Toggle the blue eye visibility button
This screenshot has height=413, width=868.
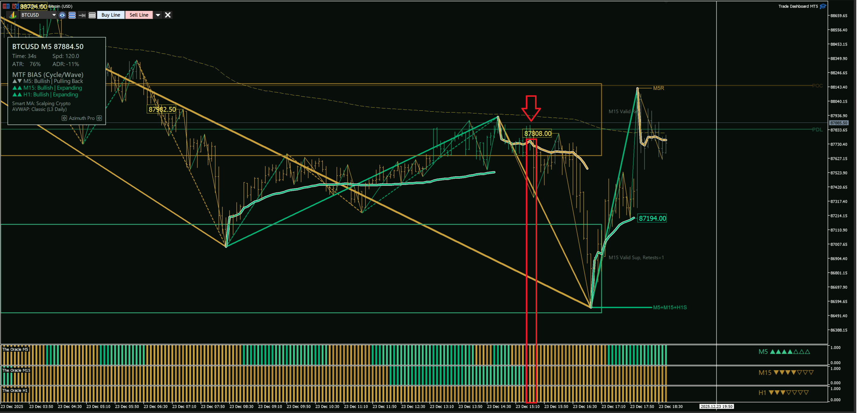point(62,15)
